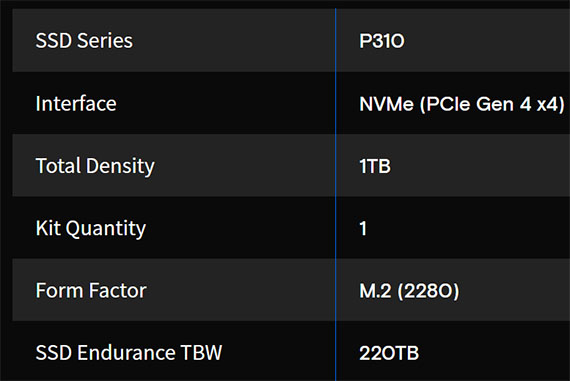Select the M.2 (2280) value
570x381 pixels.
coord(409,291)
